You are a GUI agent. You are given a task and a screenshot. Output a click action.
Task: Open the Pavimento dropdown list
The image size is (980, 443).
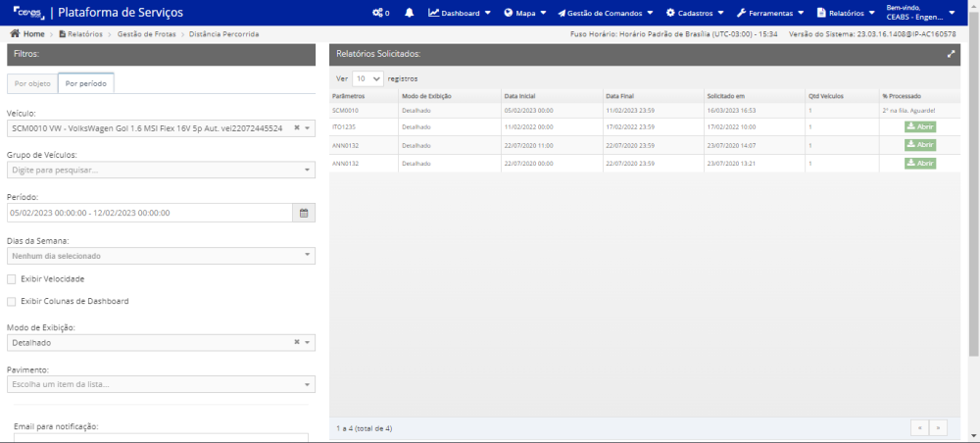tap(161, 383)
